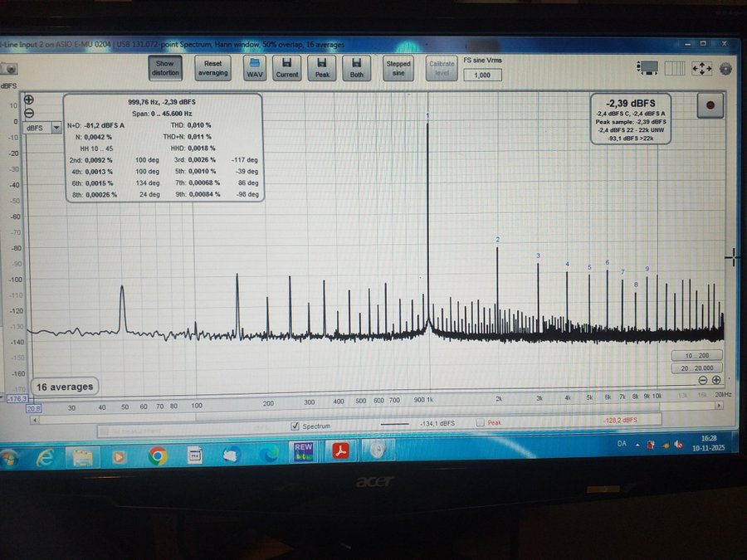Click the move/pan arrows icon
Viewport: 747px width, 560px height.
(701, 69)
